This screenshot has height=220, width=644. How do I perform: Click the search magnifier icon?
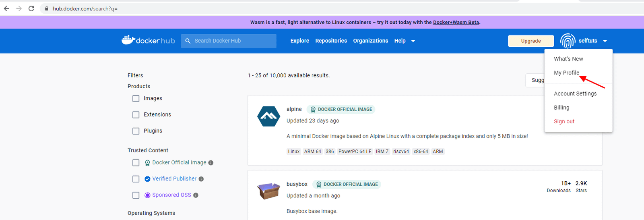pos(188,41)
